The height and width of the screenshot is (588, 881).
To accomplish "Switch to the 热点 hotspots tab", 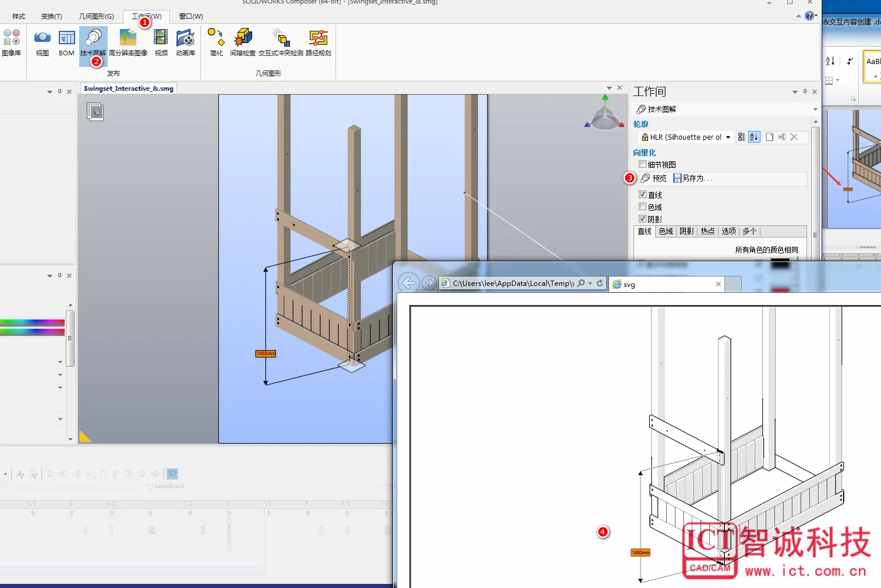I will point(707,231).
